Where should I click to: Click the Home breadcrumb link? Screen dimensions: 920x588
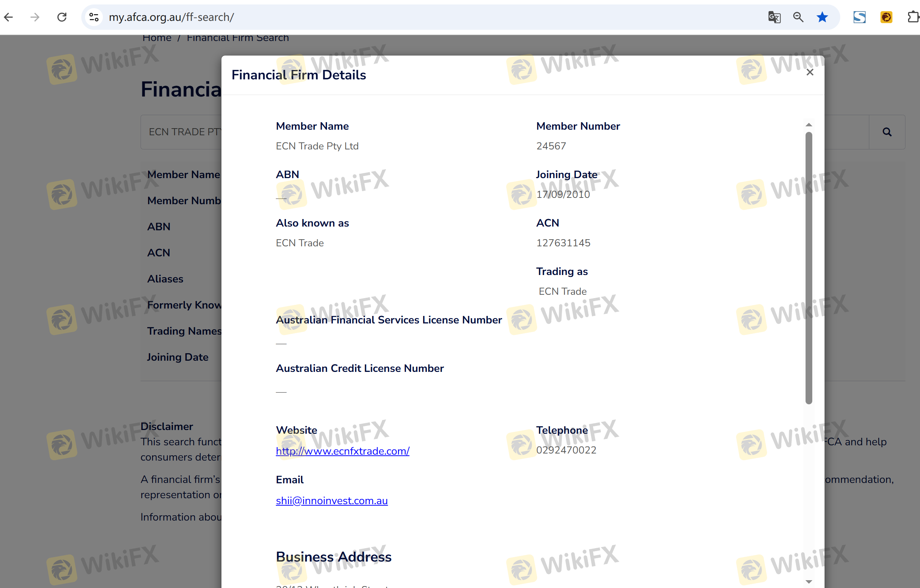(x=157, y=38)
